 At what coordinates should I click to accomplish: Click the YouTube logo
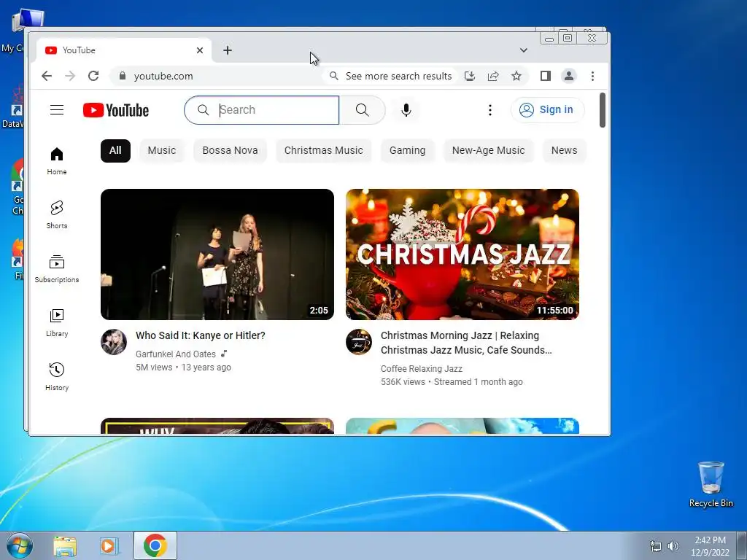[x=116, y=110]
